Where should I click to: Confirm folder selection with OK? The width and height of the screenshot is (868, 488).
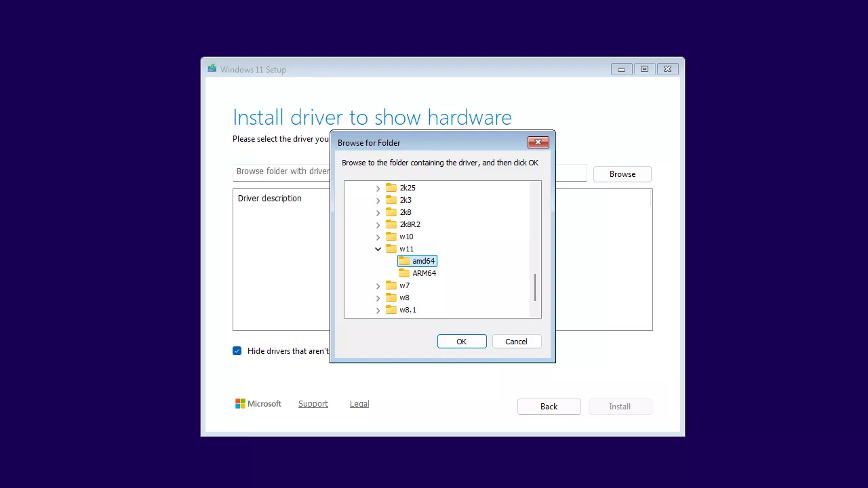(x=462, y=342)
